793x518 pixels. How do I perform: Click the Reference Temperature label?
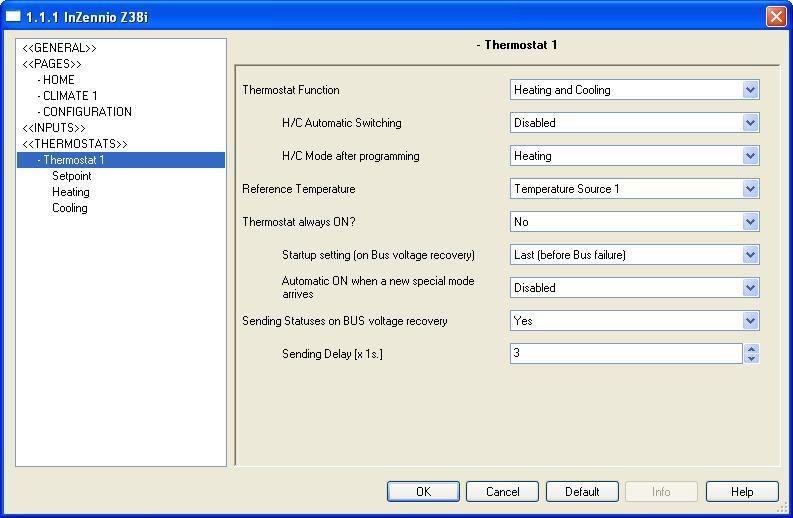click(299, 189)
